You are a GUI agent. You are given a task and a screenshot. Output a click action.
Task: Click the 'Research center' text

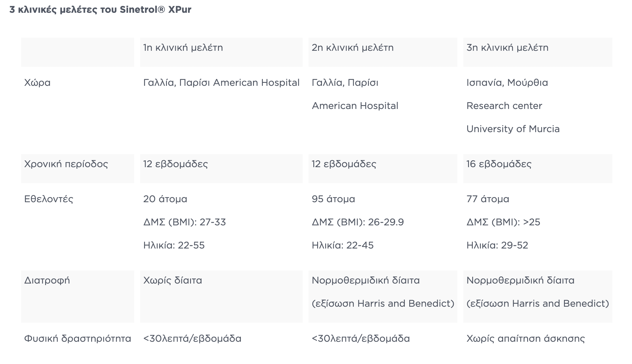coord(504,106)
